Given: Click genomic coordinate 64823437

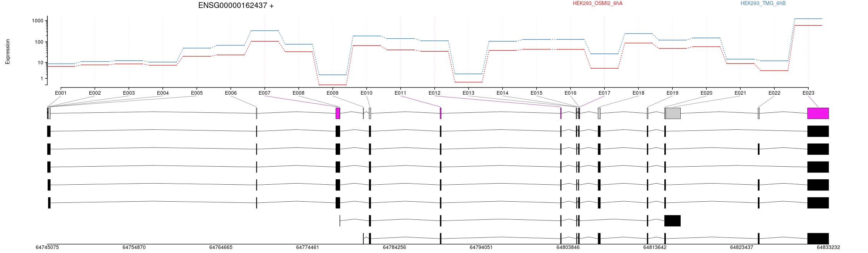Looking at the screenshot, I should point(741,248).
